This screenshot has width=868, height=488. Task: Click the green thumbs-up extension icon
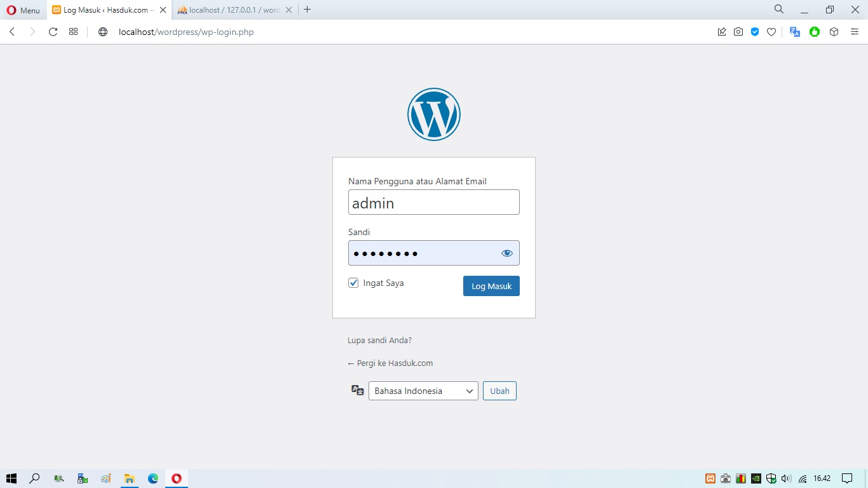815,32
